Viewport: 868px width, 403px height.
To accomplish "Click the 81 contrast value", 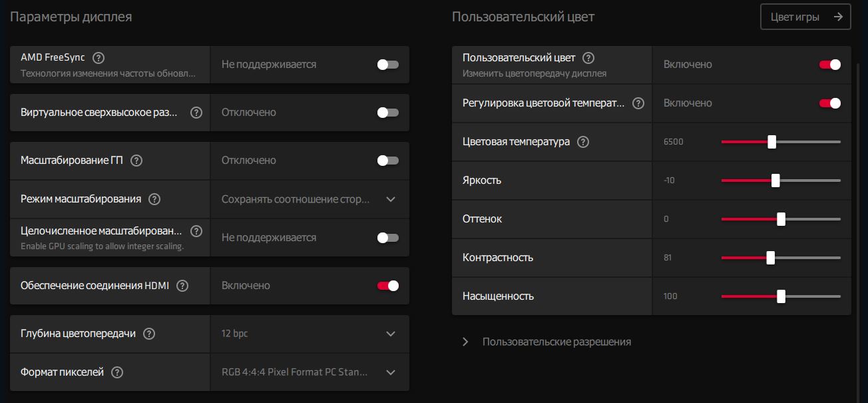I will pos(668,258).
